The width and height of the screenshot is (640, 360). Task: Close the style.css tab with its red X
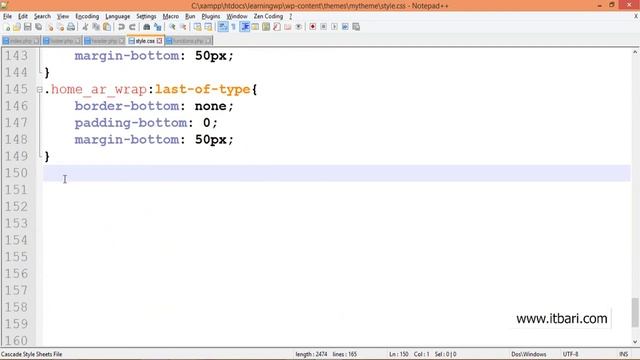pos(159,41)
